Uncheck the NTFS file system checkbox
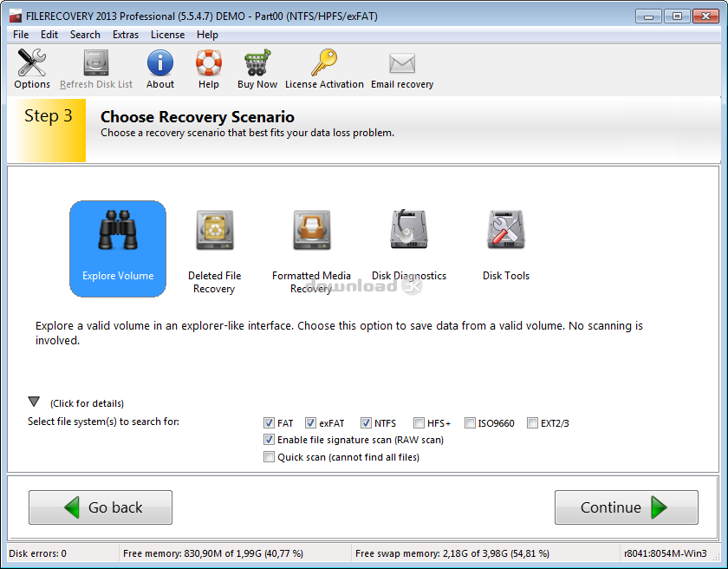 [366, 422]
